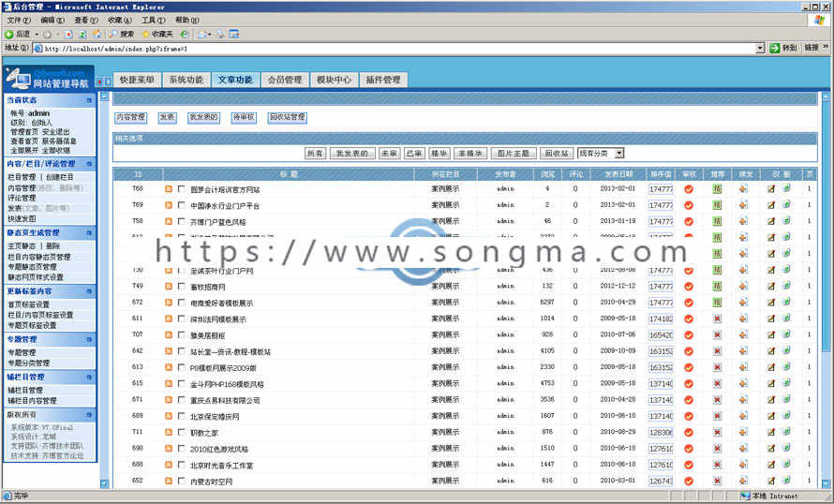
Task: Open the address bar history dropdown arrow
Action: (760, 49)
